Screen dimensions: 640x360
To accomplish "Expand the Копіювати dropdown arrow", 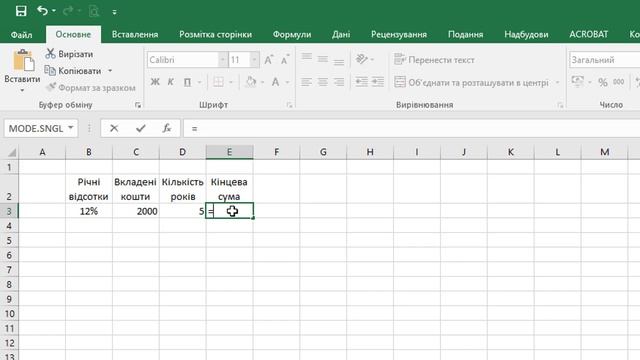I will point(110,71).
